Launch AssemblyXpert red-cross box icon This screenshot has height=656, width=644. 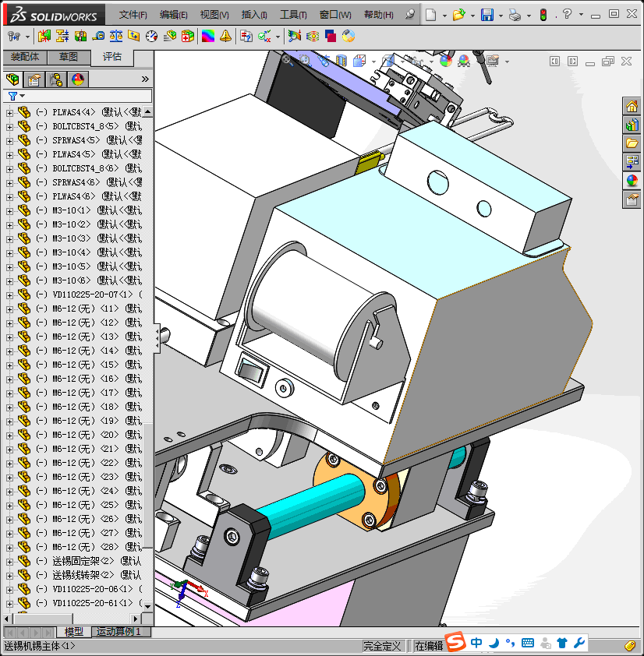click(x=188, y=37)
